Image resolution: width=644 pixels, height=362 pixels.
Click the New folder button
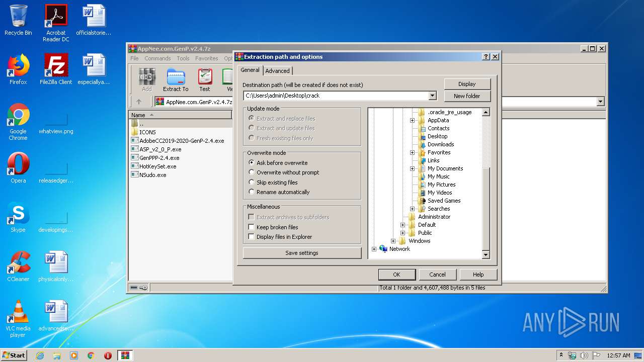467,96
